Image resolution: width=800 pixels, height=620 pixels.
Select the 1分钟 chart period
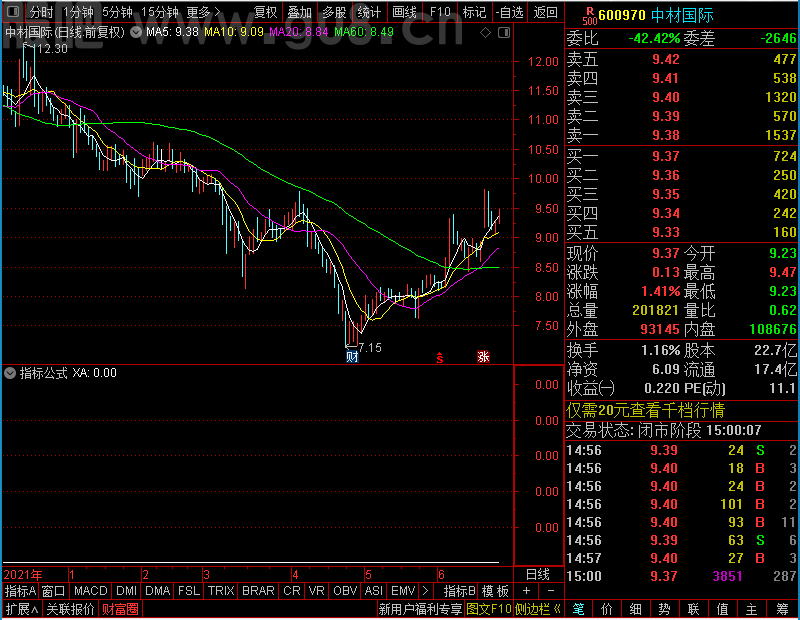pyautogui.click(x=78, y=12)
